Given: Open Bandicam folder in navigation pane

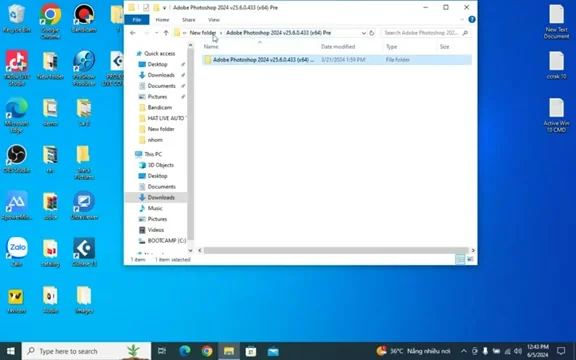Looking at the screenshot, I should click(159, 107).
